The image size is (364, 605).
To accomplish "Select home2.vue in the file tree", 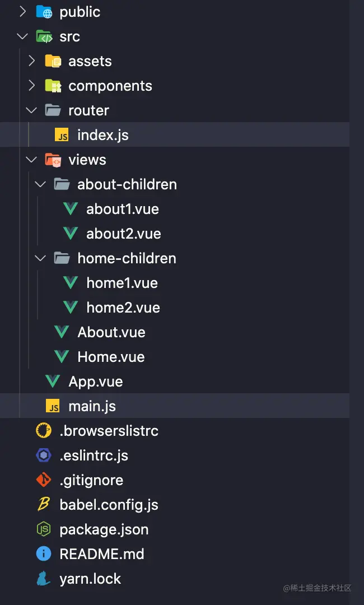I will [x=123, y=308].
